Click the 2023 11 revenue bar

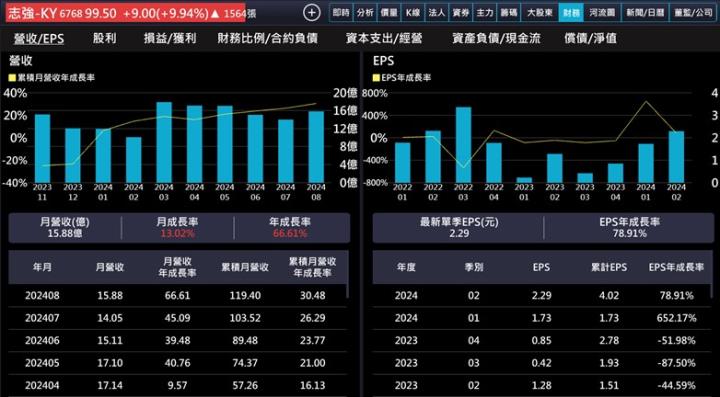click(42, 148)
